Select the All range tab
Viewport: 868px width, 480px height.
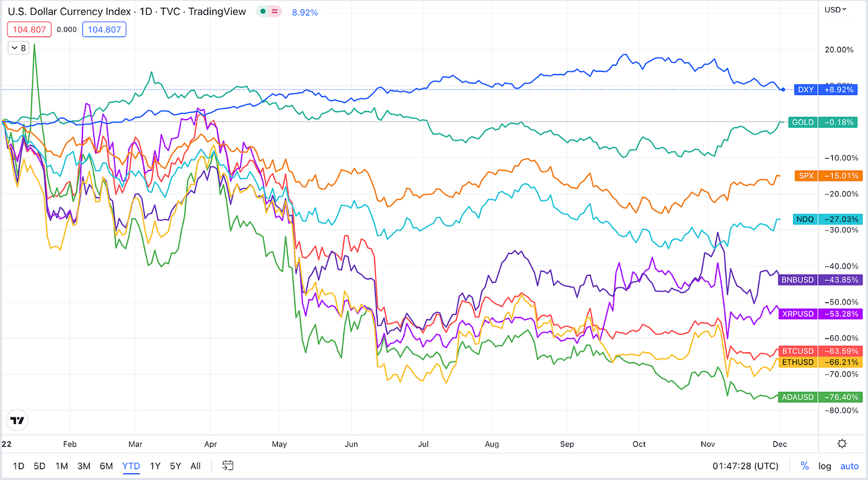(x=195, y=466)
